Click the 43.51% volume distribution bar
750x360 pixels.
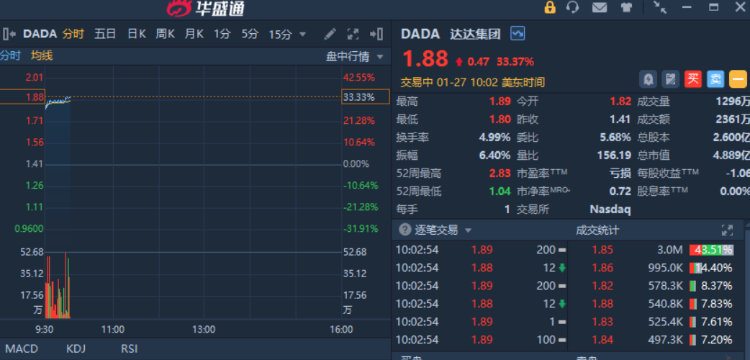point(711,250)
